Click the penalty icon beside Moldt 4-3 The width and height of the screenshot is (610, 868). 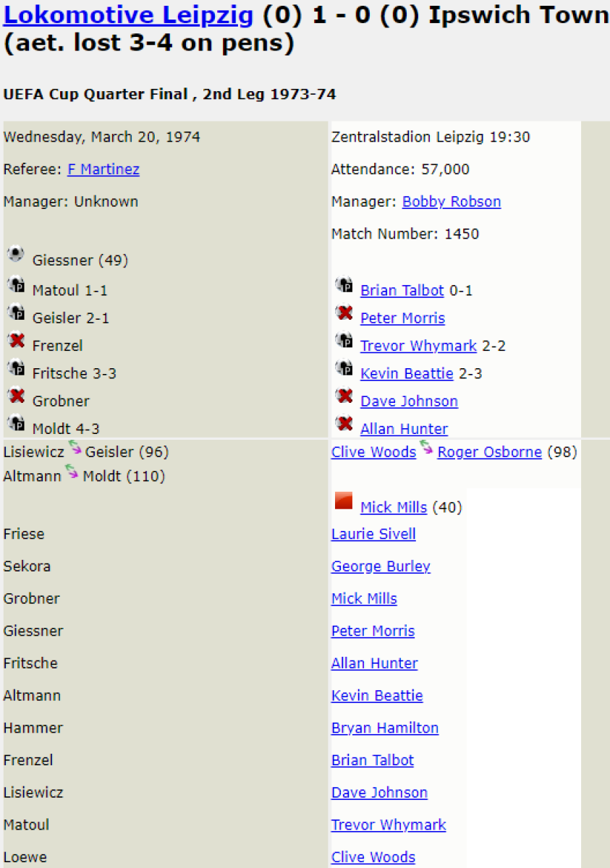[16, 423]
